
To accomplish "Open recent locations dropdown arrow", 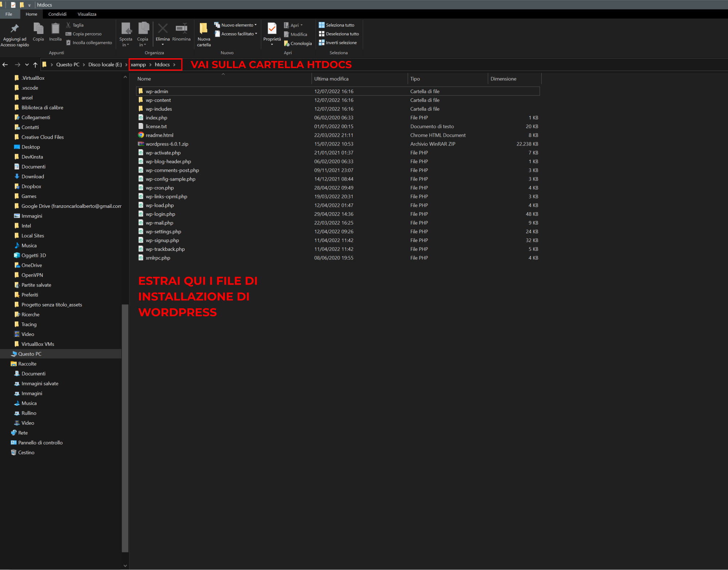I will 27,65.
